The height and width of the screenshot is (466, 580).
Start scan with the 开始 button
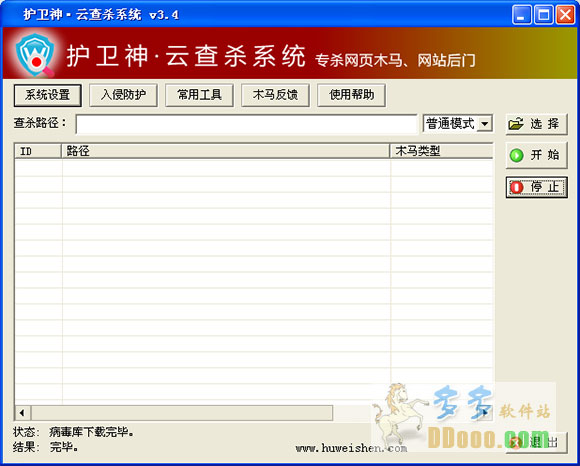point(536,155)
